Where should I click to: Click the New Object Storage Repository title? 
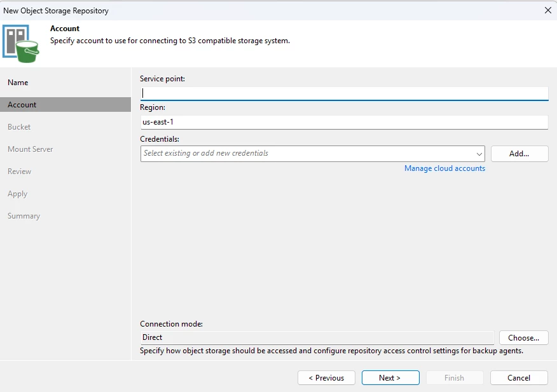(56, 11)
